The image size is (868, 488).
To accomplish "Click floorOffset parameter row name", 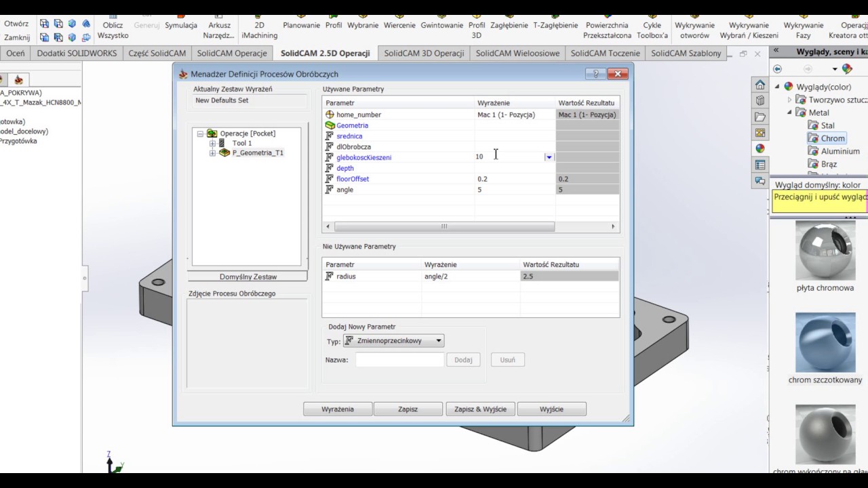I will tap(353, 179).
